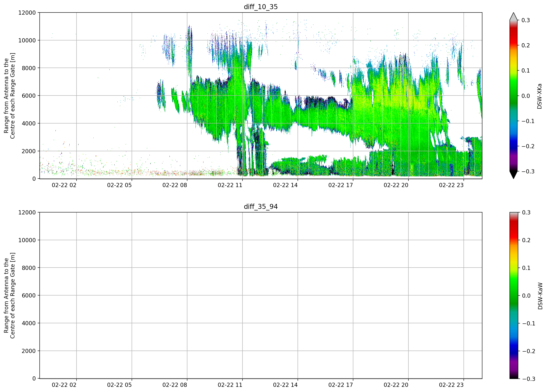Click the 0.2 tick on DSW-KaW colorbar
Viewport: 547px width, 392px height.
(x=526, y=240)
